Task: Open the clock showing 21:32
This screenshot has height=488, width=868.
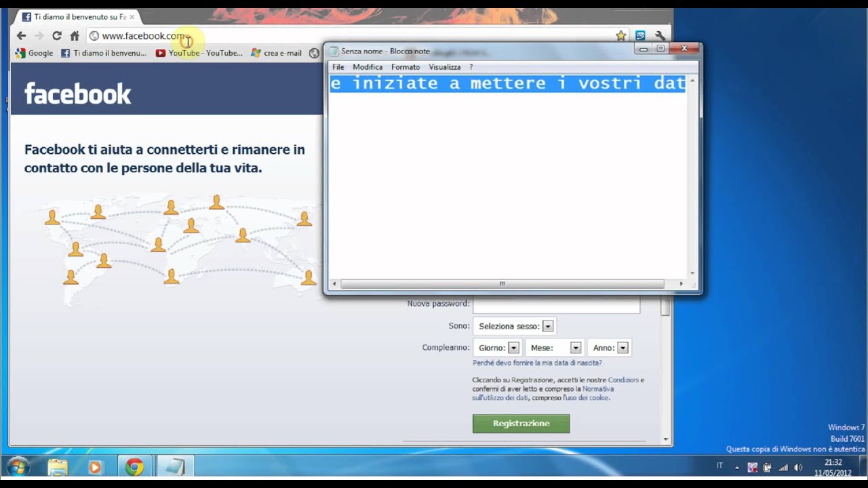Action: pyautogui.click(x=833, y=468)
